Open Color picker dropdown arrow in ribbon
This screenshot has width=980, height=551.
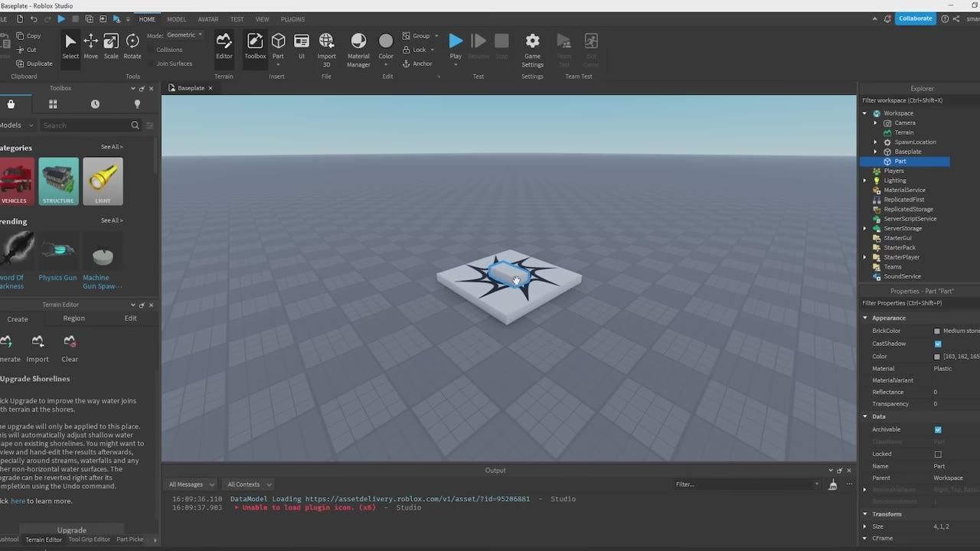(386, 65)
